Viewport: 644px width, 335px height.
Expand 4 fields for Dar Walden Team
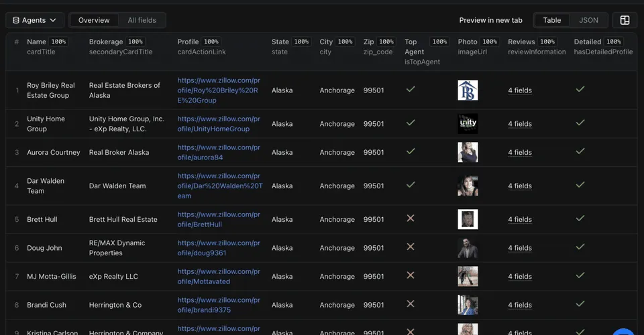(519, 186)
